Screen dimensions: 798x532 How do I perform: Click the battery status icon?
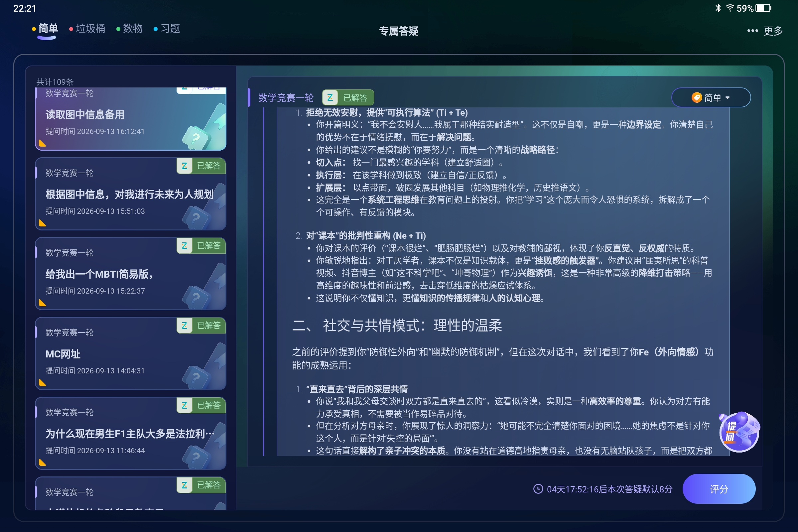pos(763,8)
